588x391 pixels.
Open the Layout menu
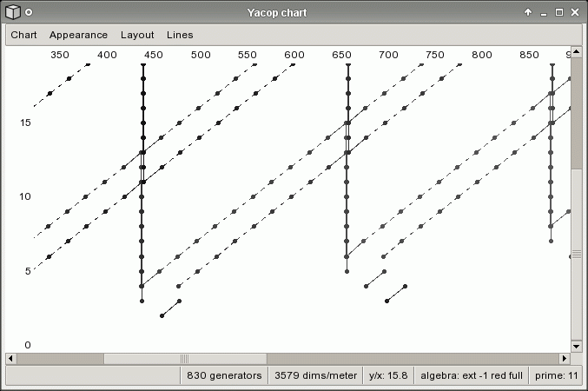click(x=137, y=35)
